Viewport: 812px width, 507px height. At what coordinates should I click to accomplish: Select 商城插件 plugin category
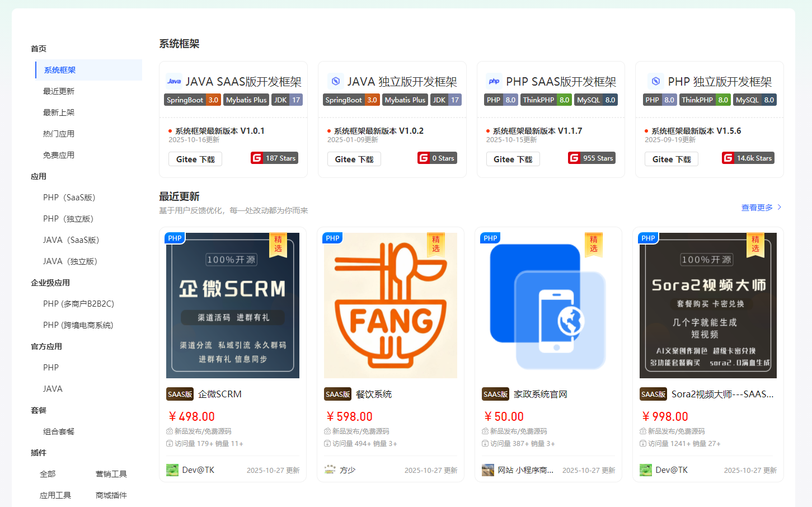(111, 495)
